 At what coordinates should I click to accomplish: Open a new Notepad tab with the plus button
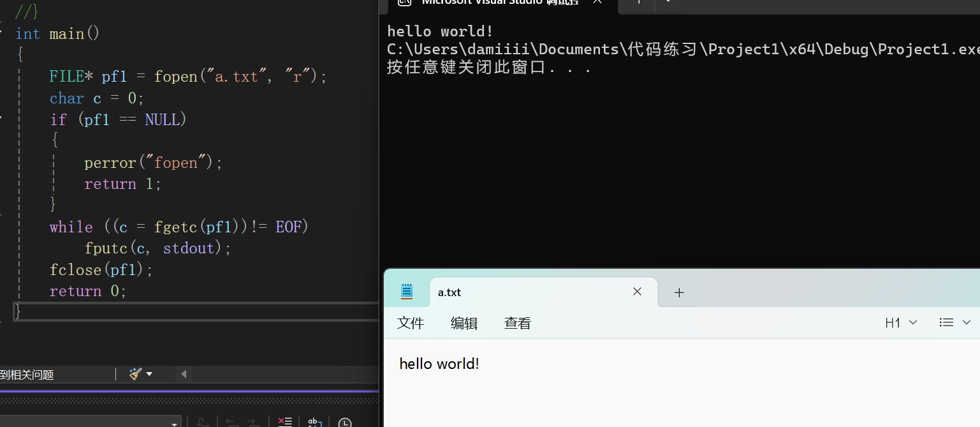[678, 292]
